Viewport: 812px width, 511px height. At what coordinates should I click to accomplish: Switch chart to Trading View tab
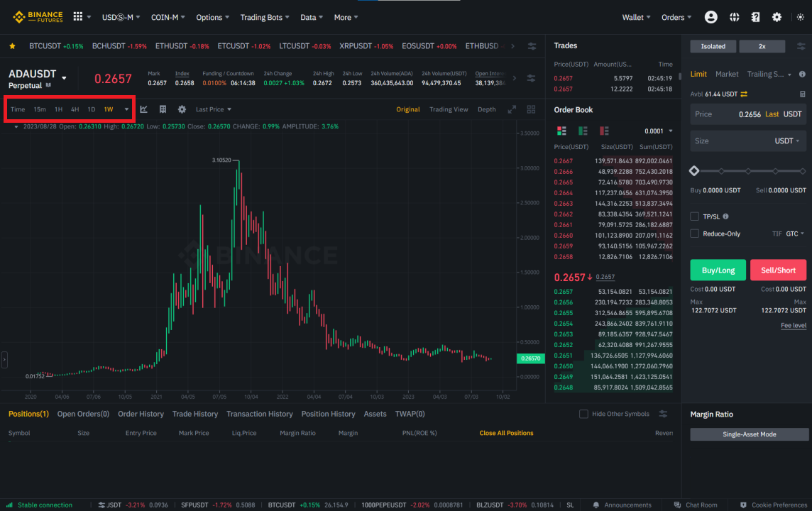[449, 109]
